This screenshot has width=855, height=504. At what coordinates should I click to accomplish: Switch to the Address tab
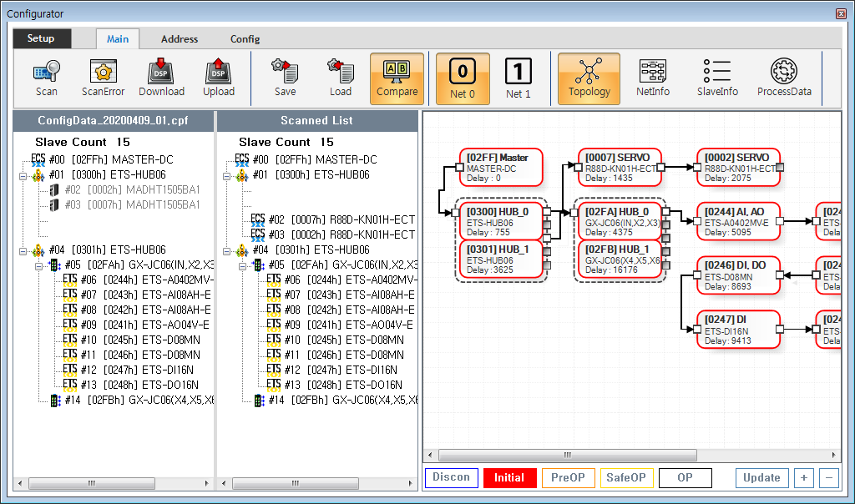coord(180,39)
